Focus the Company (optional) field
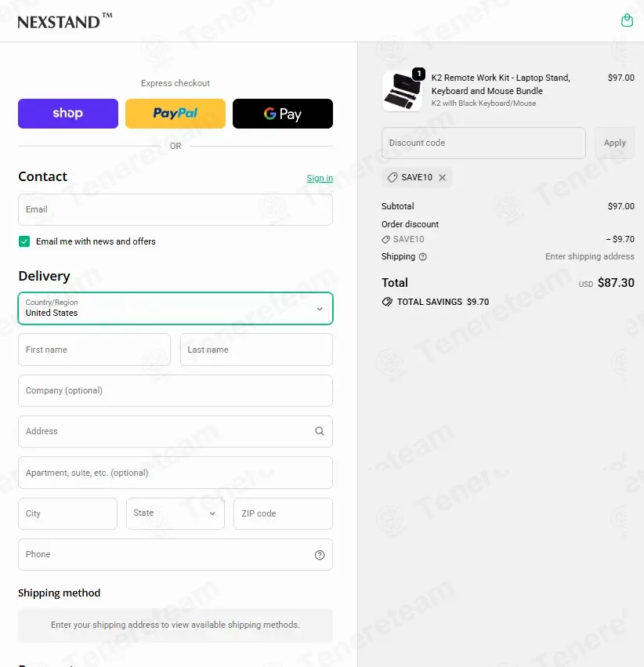This screenshot has width=644, height=667. click(x=175, y=390)
